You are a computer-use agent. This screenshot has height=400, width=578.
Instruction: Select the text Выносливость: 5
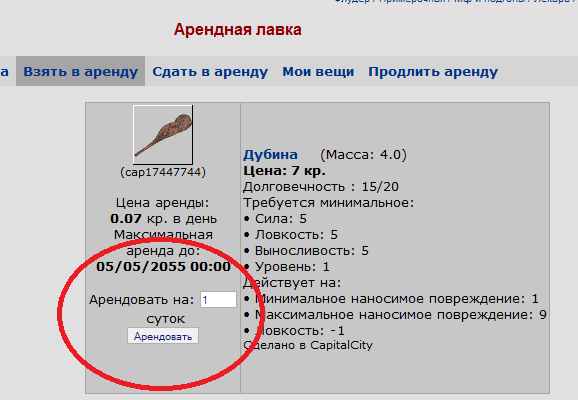pos(311,251)
